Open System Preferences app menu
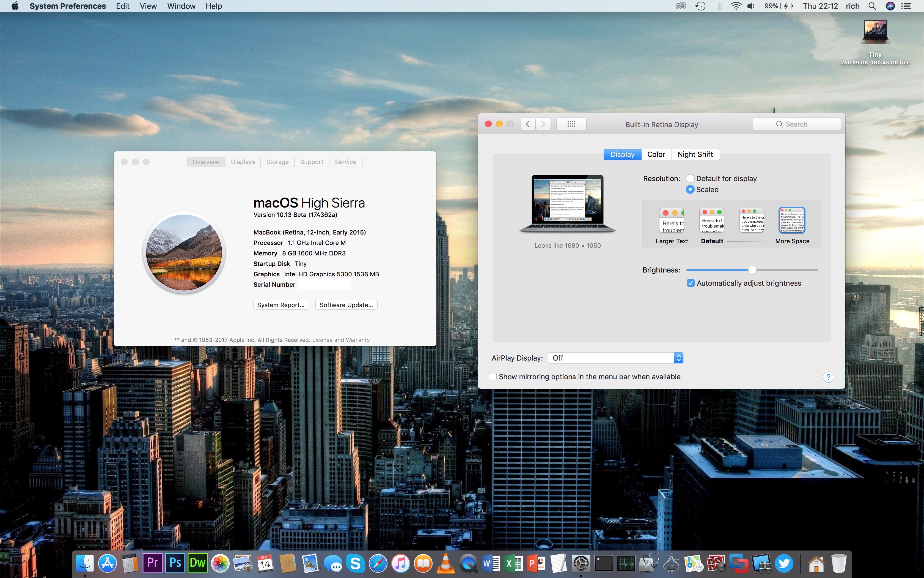 click(x=68, y=6)
